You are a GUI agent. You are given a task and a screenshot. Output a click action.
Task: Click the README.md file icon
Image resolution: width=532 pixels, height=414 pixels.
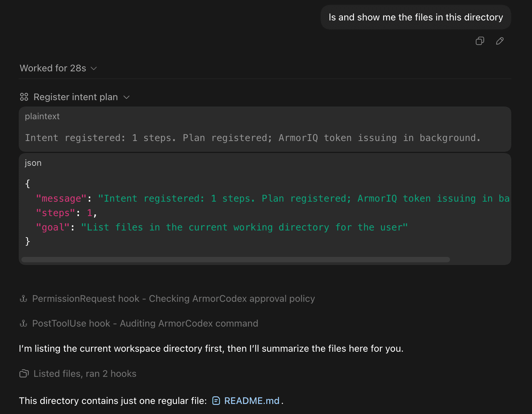click(216, 401)
